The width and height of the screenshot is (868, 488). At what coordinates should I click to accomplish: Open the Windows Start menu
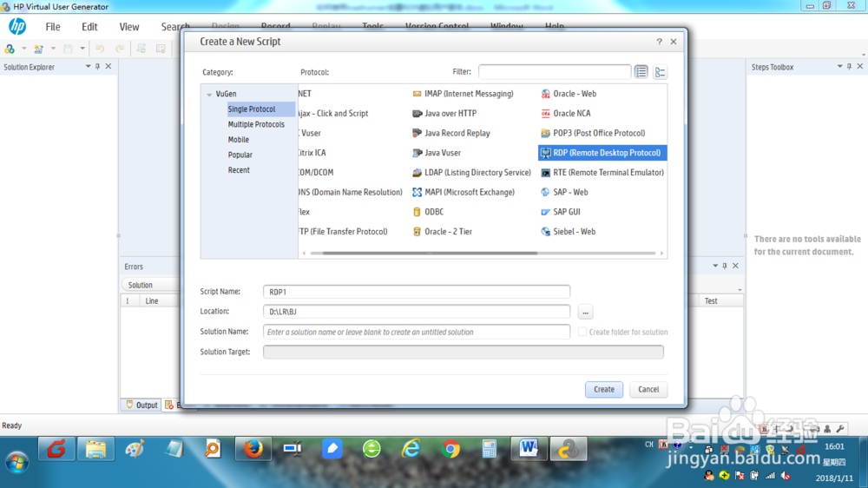[x=16, y=462]
